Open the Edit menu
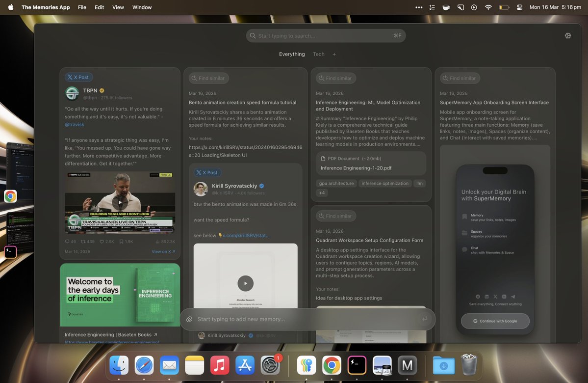 (x=100, y=7)
